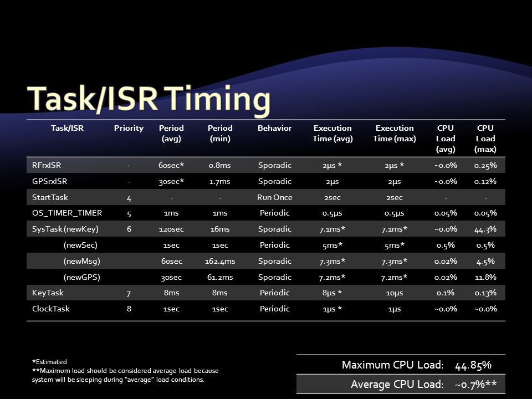Click the 'Period (min)' column header

(220, 134)
